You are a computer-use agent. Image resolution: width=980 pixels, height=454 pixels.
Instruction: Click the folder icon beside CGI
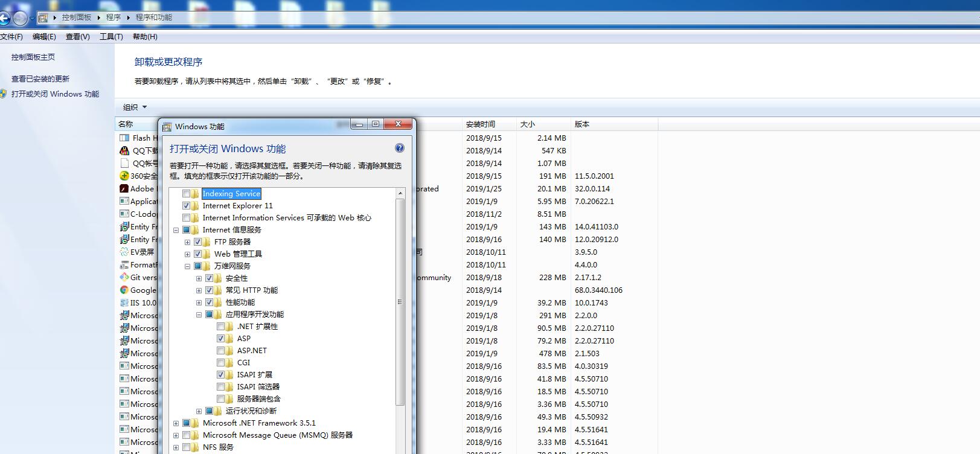229,363
